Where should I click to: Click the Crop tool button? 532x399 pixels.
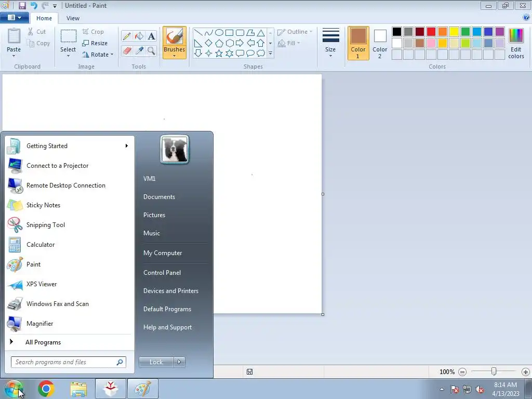point(93,32)
